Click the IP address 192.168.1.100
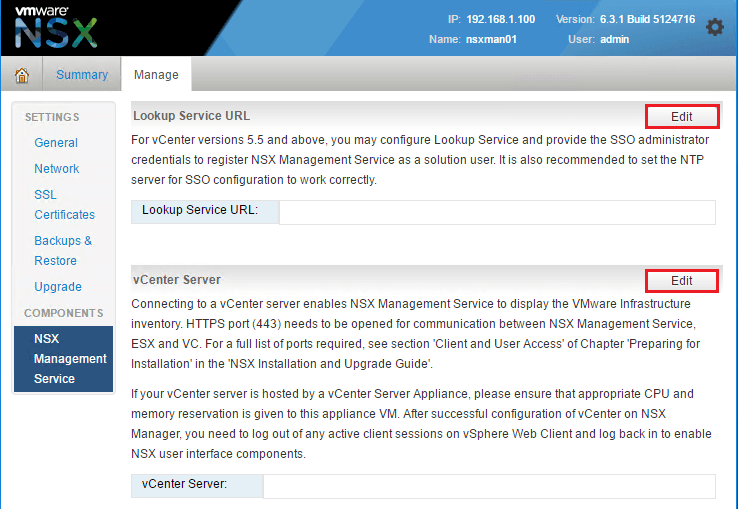 pyautogui.click(x=501, y=19)
